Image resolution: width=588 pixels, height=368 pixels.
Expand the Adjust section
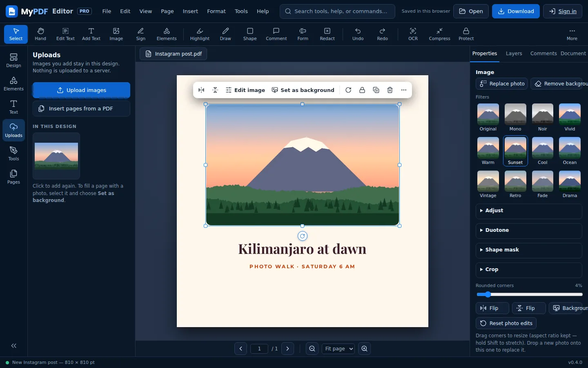click(x=529, y=211)
